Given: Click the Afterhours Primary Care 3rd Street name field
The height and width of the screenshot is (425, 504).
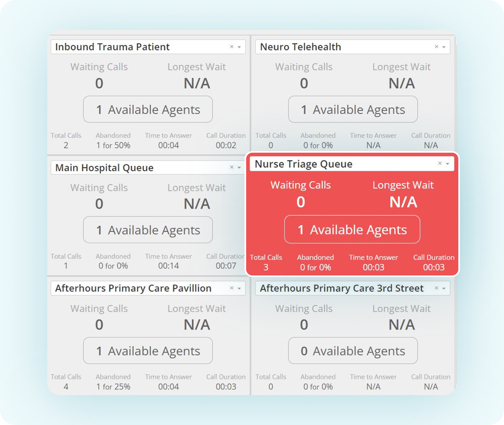Looking at the screenshot, I should coord(353,288).
